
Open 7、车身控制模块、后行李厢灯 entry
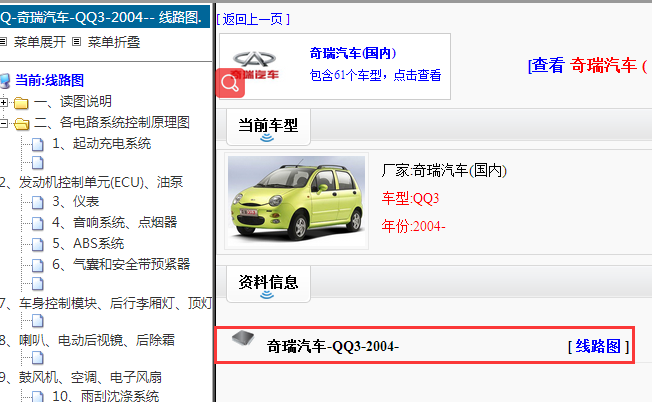(106, 303)
